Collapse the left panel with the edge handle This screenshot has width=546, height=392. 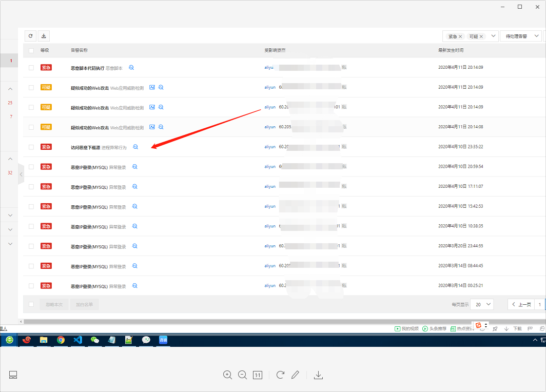(21, 174)
